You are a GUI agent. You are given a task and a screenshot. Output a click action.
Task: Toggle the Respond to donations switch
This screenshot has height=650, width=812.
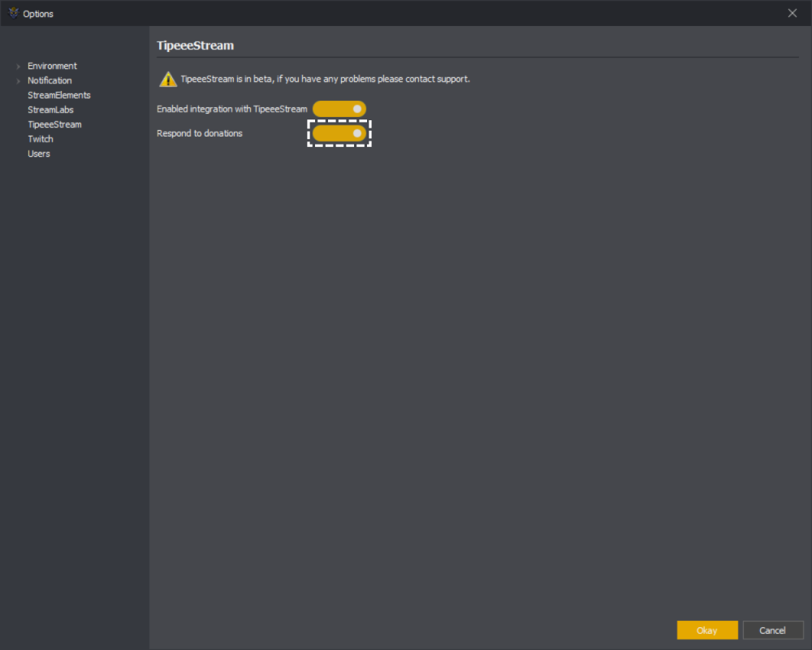click(339, 133)
